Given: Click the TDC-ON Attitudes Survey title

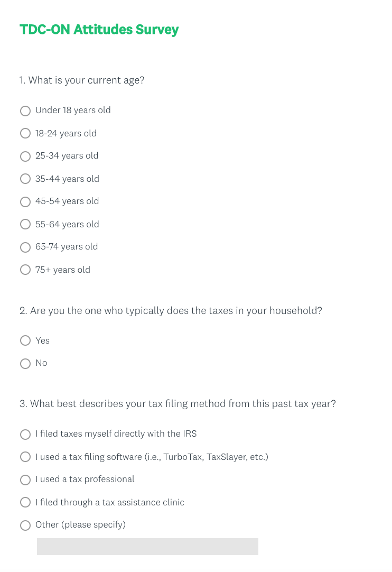Looking at the screenshot, I should click(99, 30).
